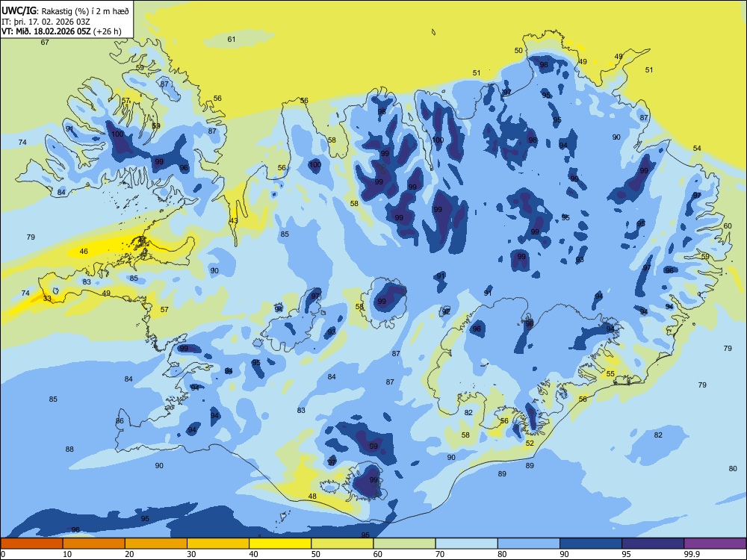Click the value 80 in the southeast sea
The width and height of the screenshot is (747, 560).
point(733,469)
